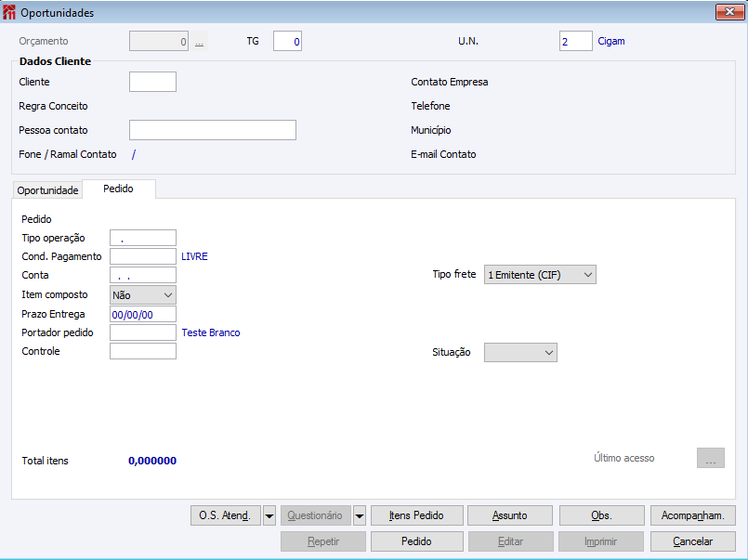Click the Conta input field
The image size is (748, 560).
143,275
